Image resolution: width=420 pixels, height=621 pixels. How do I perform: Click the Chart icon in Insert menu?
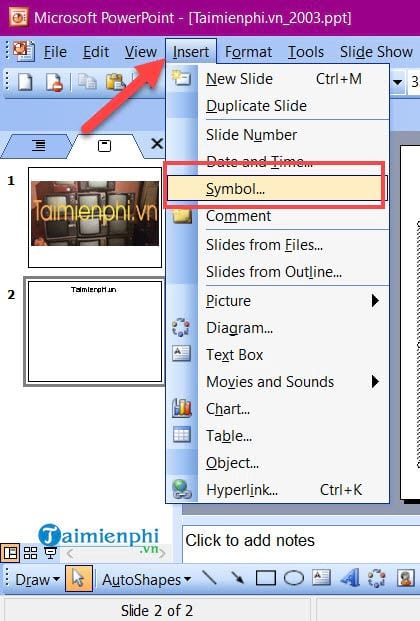(x=182, y=408)
